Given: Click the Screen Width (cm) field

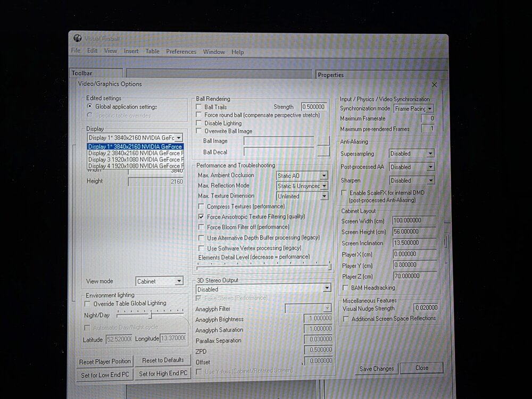Looking at the screenshot, I should (414, 221).
